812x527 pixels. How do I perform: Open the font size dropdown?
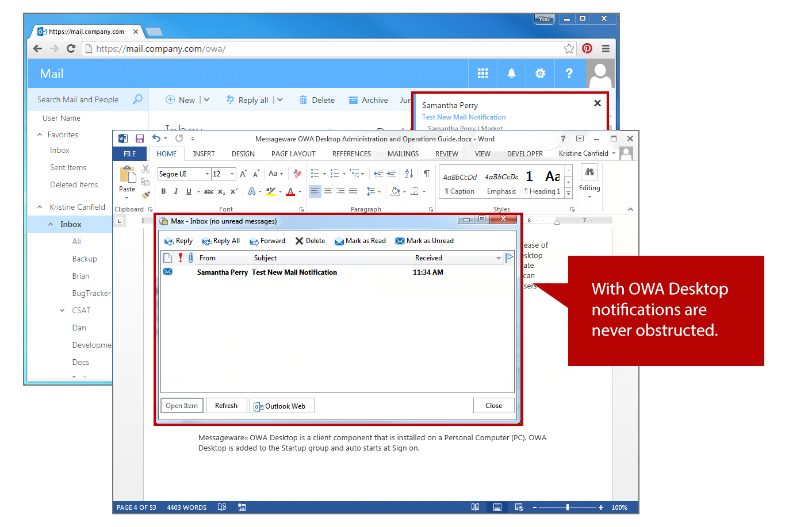232,173
